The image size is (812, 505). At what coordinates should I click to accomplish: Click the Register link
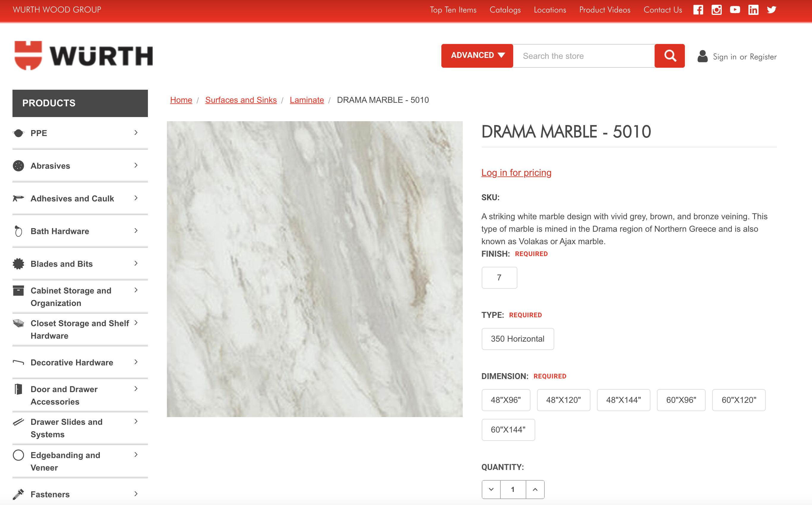coord(763,57)
